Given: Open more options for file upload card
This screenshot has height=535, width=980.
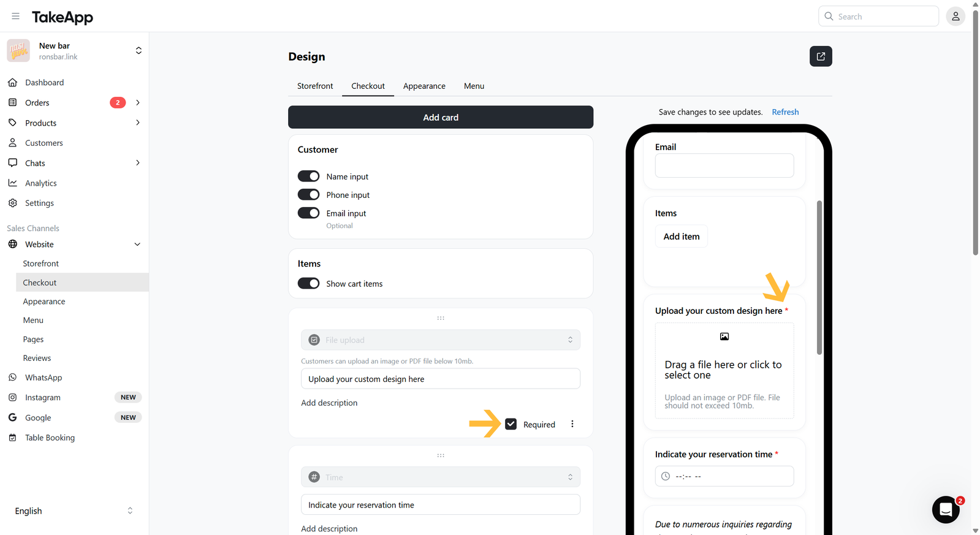Looking at the screenshot, I should (x=572, y=424).
